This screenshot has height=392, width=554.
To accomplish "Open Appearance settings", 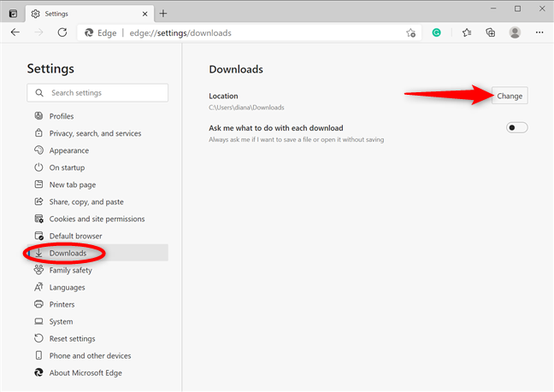I will click(97, 150).
